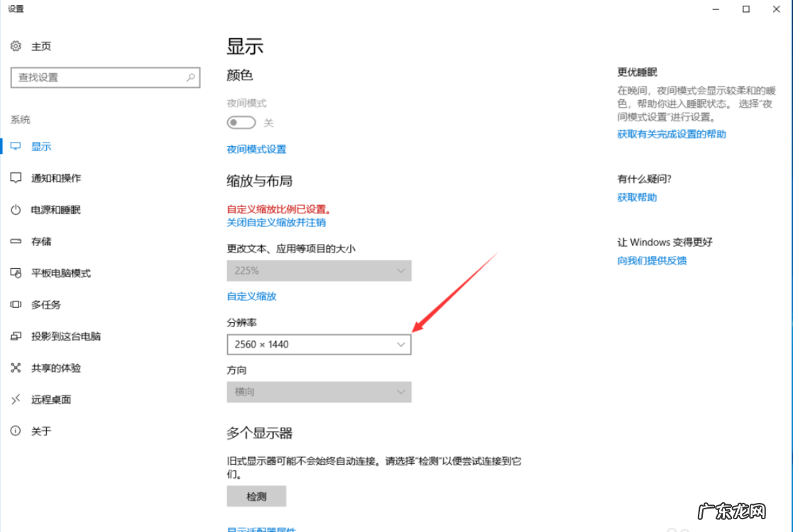
Task: Open the 225% scaling dropdown
Action: pyautogui.click(x=319, y=270)
